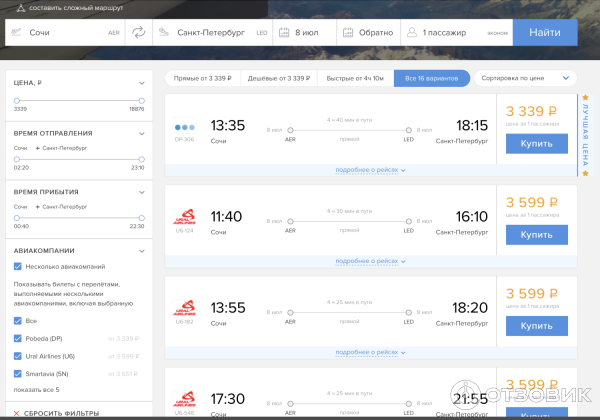600x420 pixels.
Task: Select Дешёвые от 3 339 ₽ tab
Action: click(x=279, y=78)
